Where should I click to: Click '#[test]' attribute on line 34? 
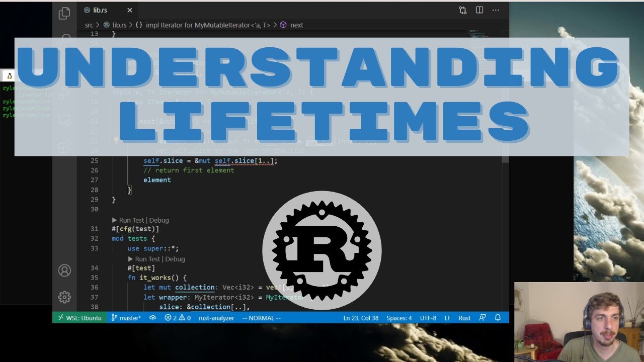tap(141, 268)
